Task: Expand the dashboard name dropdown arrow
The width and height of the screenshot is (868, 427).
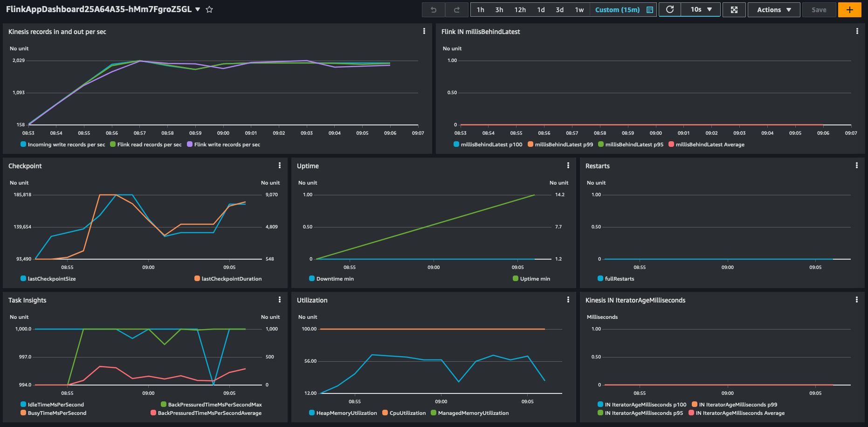Action: pos(198,9)
